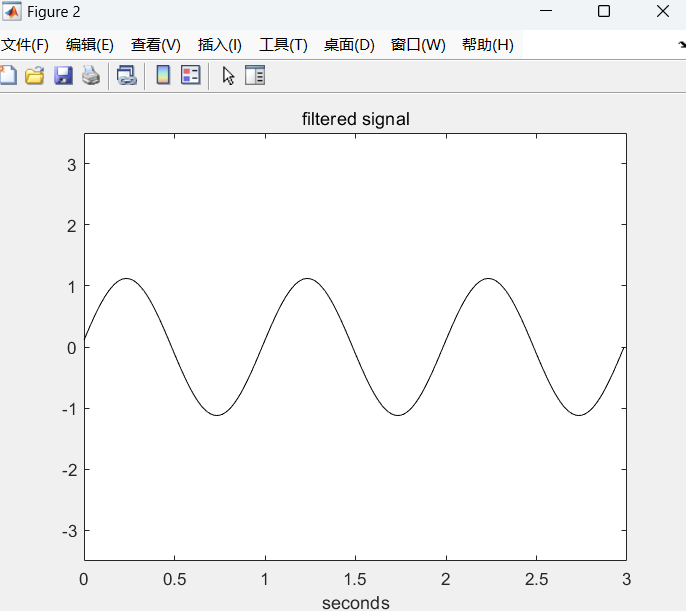Click the x-axis tick label 1.5
The height and width of the screenshot is (611, 686).
pyautogui.click(x=355, y=579)
